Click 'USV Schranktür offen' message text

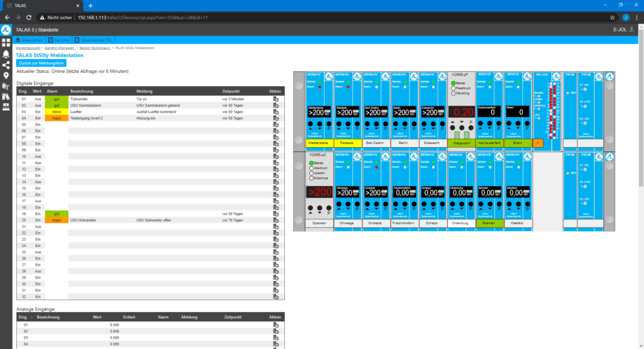(x=153, y=220)
